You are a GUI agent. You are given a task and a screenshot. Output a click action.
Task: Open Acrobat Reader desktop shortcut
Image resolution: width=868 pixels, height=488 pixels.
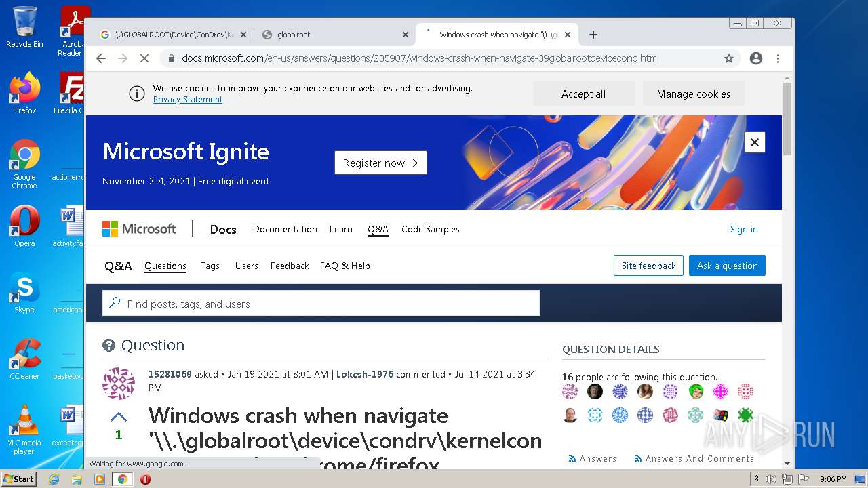tap(72, 31)
